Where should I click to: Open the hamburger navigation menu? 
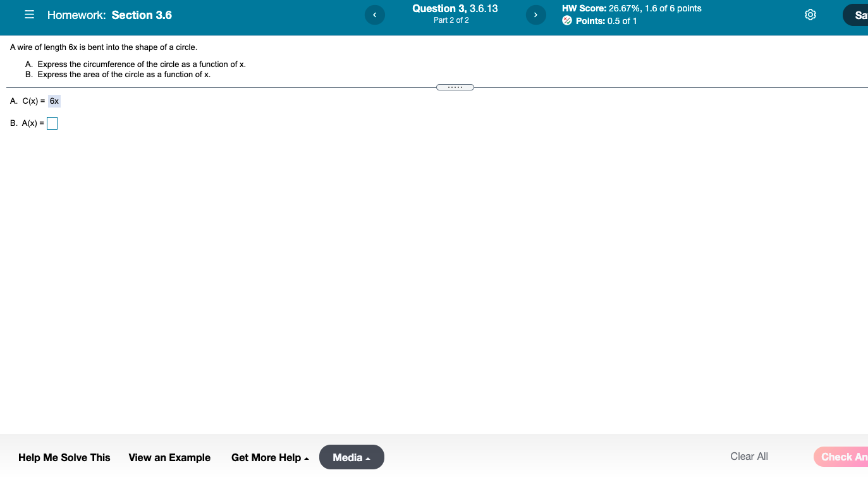coord(29,15)
